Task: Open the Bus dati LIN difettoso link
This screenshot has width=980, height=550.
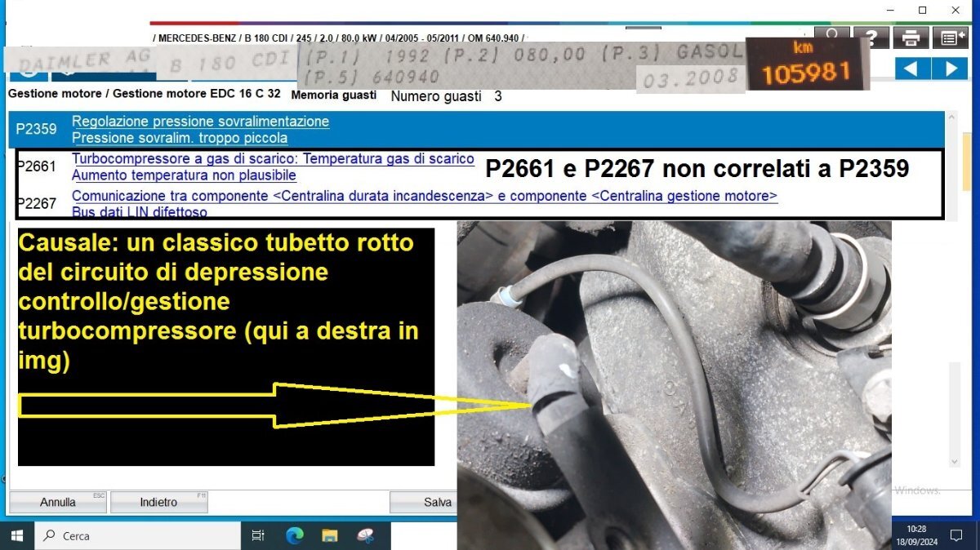Action: coord(140,212)
